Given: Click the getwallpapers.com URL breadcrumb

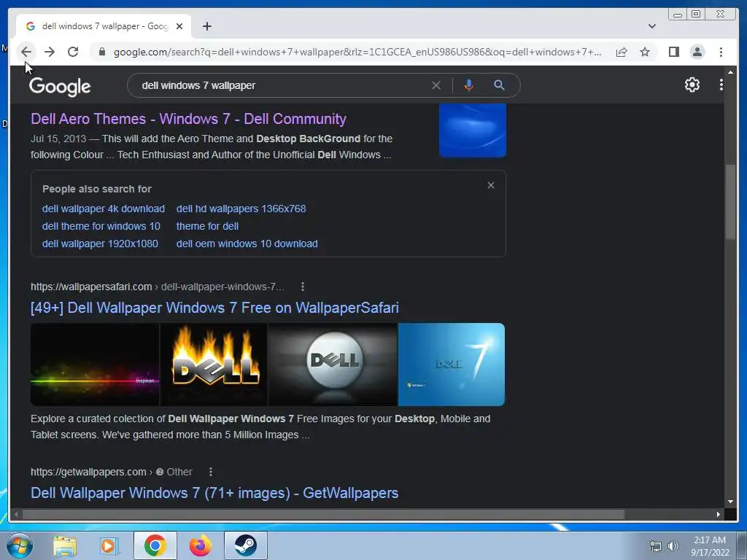Looking at the screenshot, I should click(112, 472).
